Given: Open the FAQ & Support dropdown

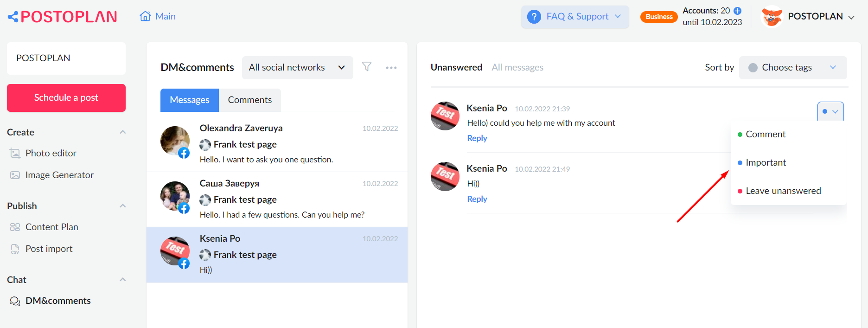Looking at the screenshot, I should 575,17.
